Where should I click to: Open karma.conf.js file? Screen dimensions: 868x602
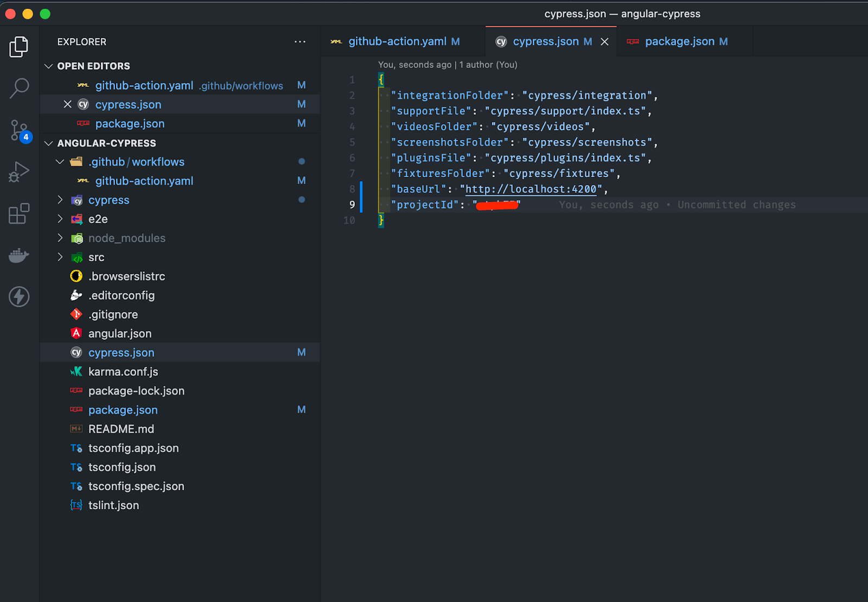[180, 371]
